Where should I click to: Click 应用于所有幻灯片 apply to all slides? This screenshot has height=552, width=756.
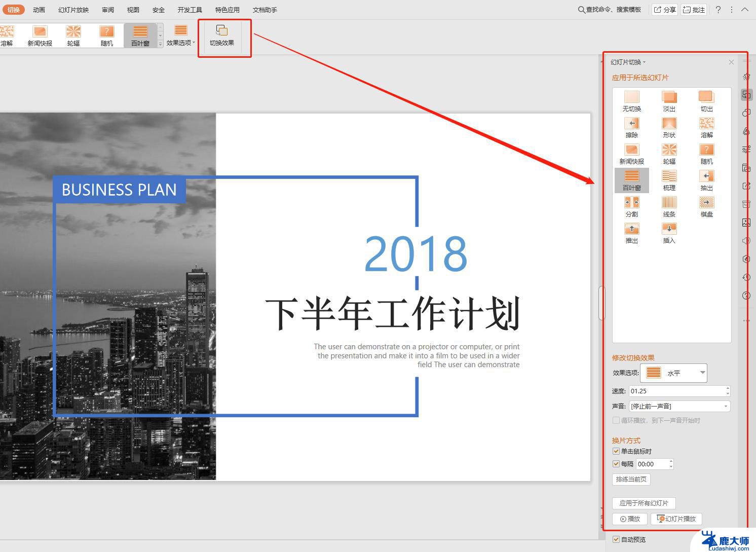[x=644, y=503]
